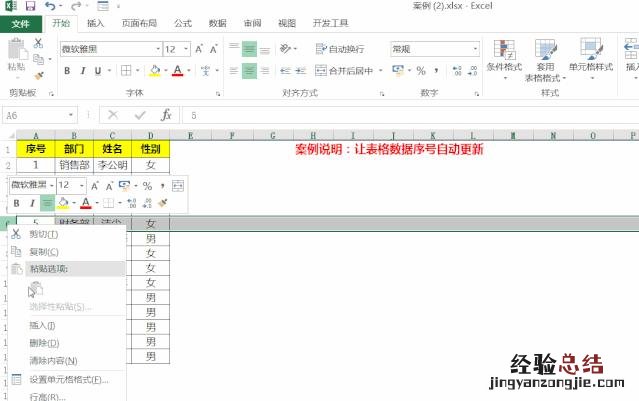Click the formula bar input showing 5

click(x=411, y=115)
